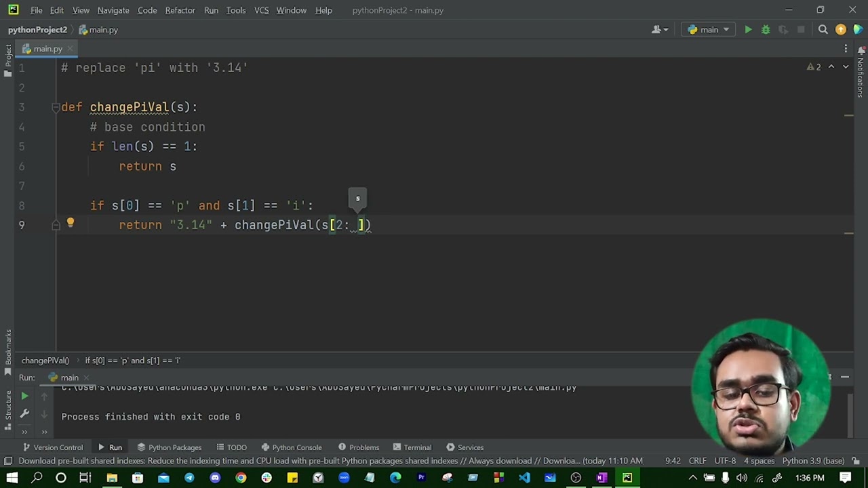
Task: Click the taskbar clock showing 1:36 PM
Action: click(x=810, y=478)
